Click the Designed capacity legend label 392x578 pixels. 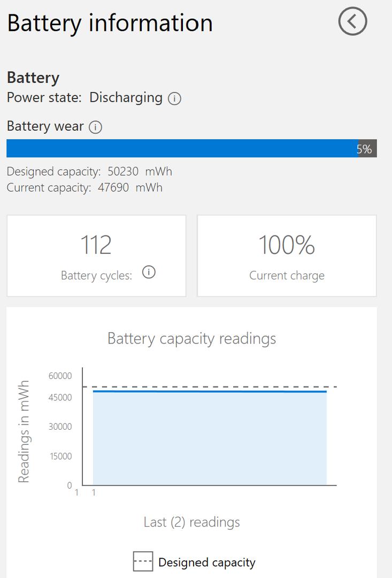206,562
